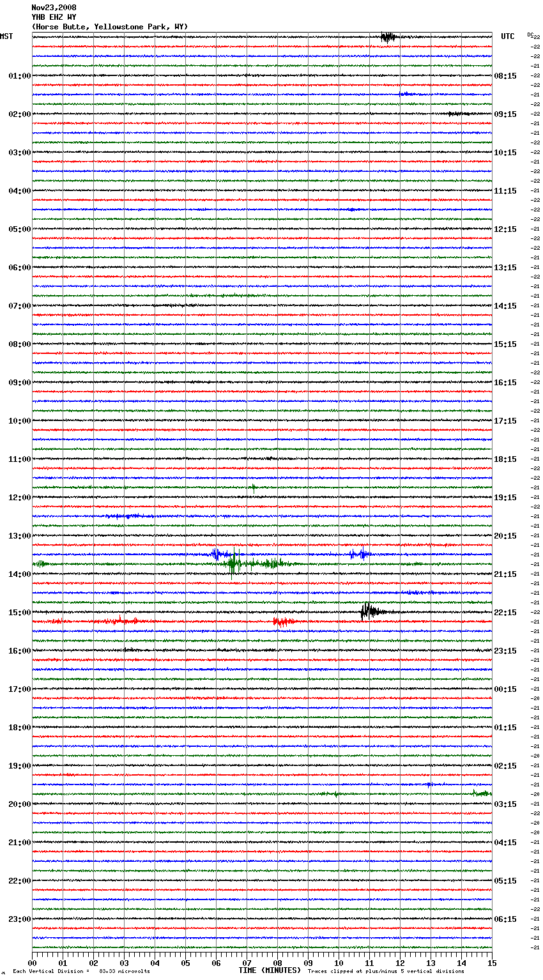Select the 11:00 MST time label

pyautogui.click(x=20, y=459)
